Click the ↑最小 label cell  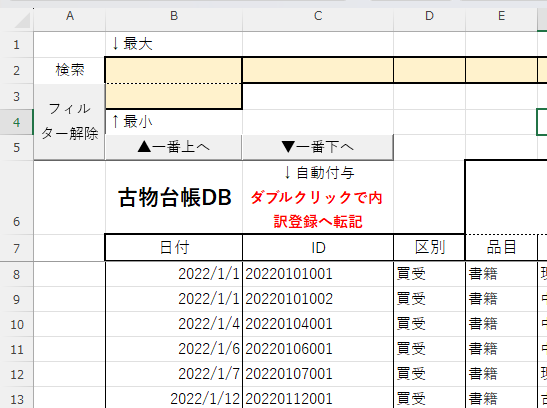[x=173, y=122]
